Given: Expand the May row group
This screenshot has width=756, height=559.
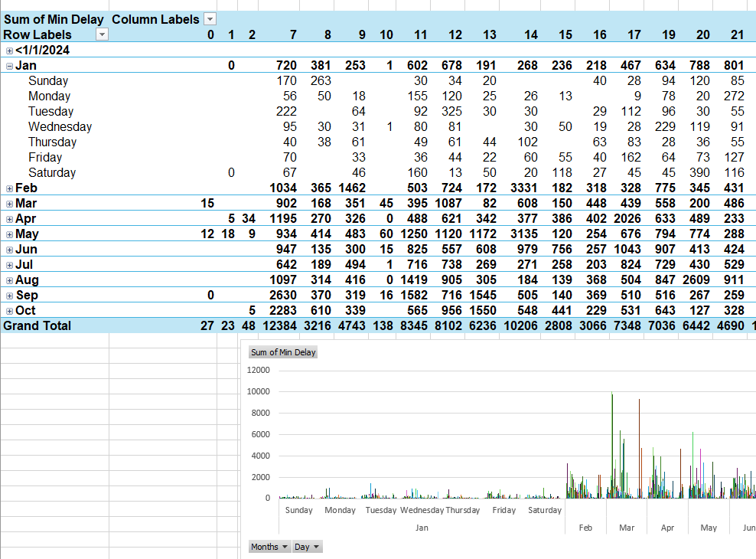Looking at the screenshot, I should tap(9, 235).
